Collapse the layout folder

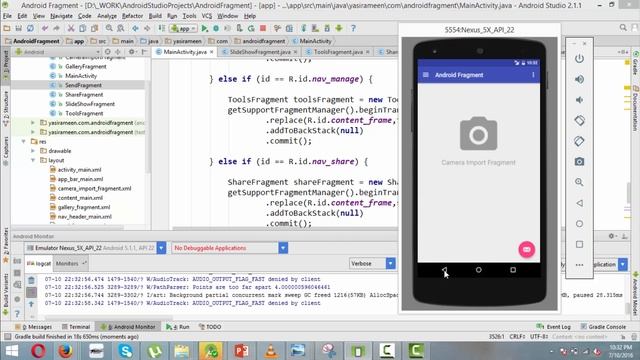point(33,160)
